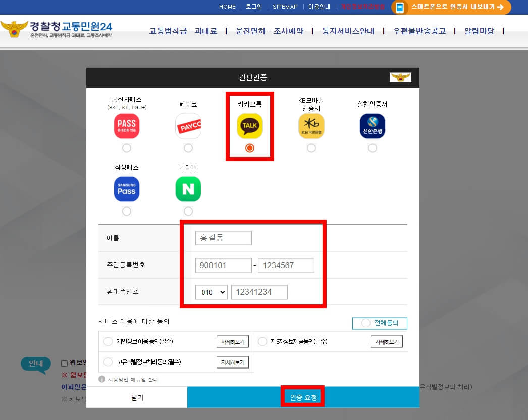This screenshot has width=528, height=420.
Task: Select the PAYCO verification icon
Action: pyautogui.click(x=188, y=125)
